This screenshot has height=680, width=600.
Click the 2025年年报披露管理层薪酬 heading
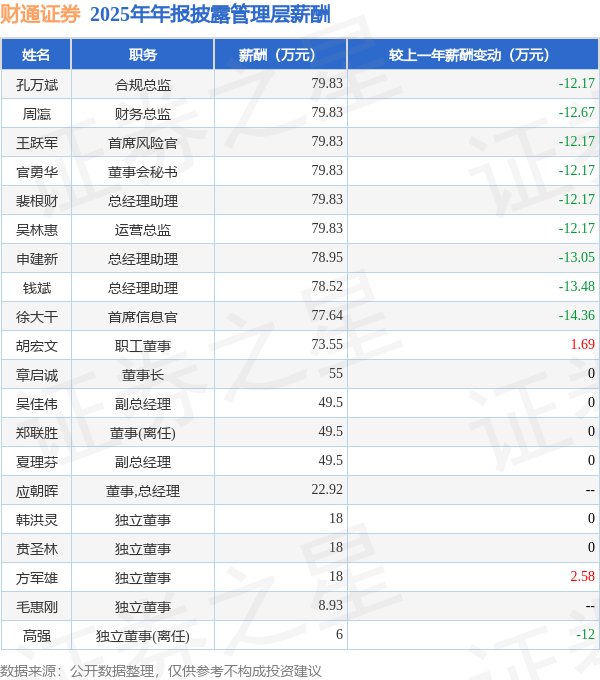pyautogui.click(x=210, y=14)
